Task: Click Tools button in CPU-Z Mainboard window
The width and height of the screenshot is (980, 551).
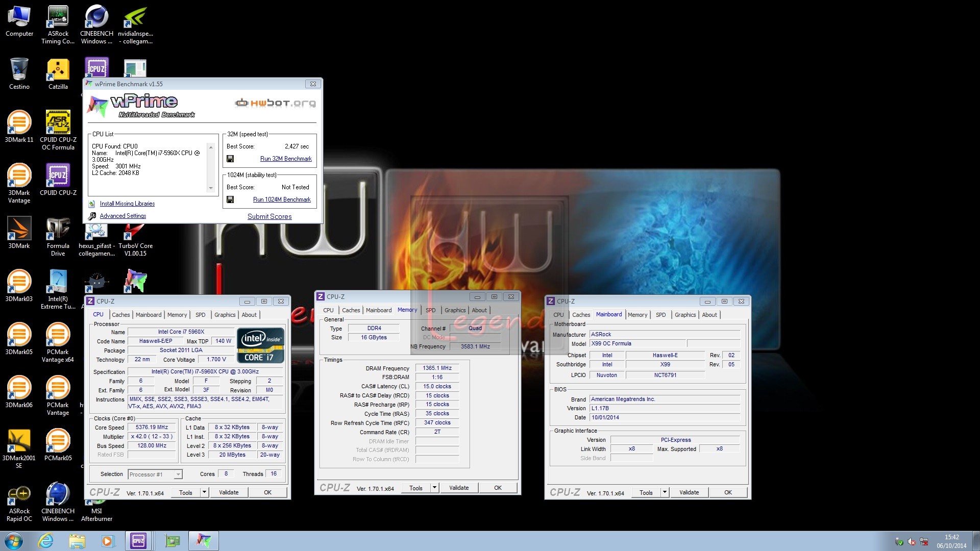Action: click(x=646, y=492)
